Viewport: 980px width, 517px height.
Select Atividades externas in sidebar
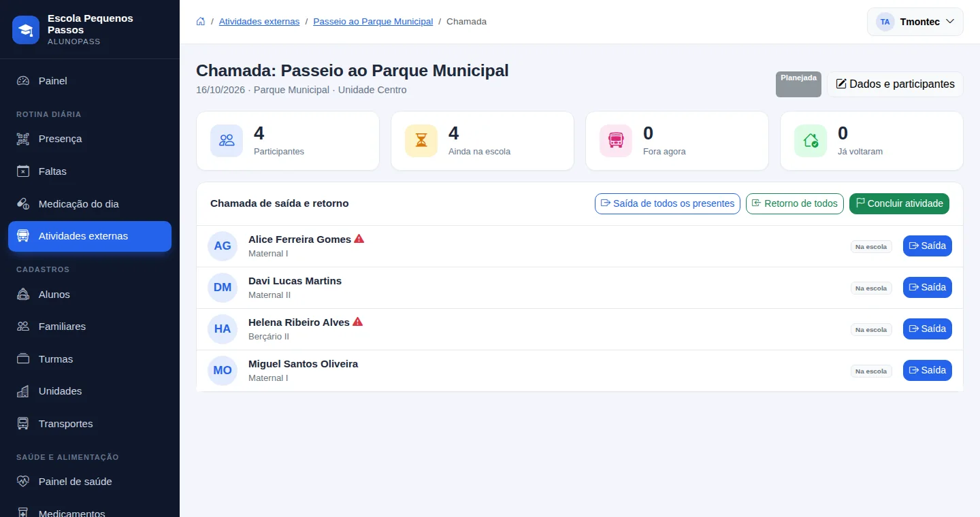coord(90,236)
